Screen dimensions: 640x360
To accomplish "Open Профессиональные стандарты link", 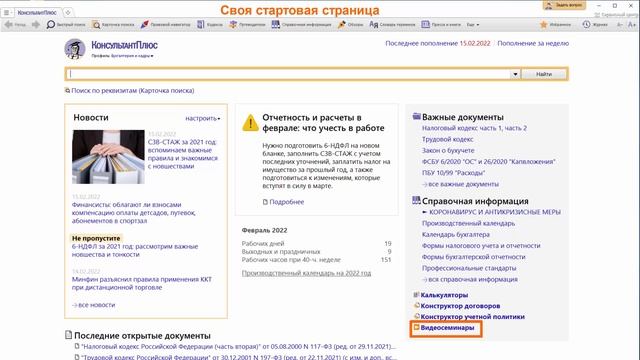I will point(469,268).
